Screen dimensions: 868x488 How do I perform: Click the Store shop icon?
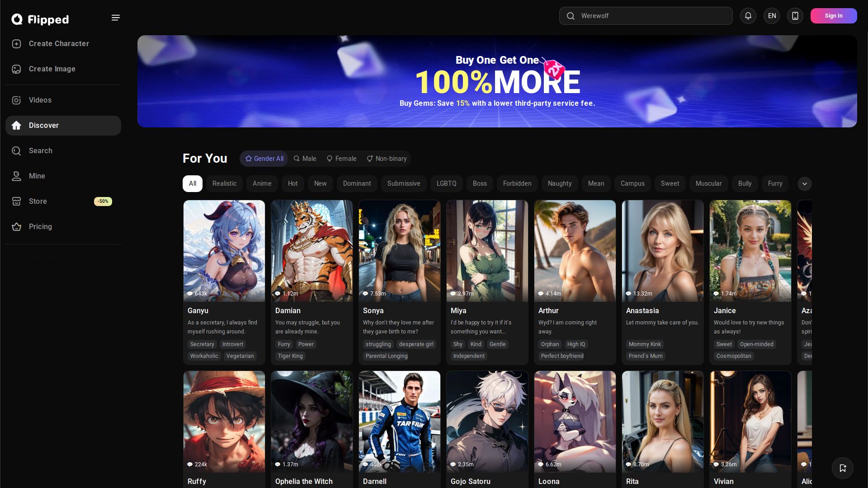[x=17, y=202]
